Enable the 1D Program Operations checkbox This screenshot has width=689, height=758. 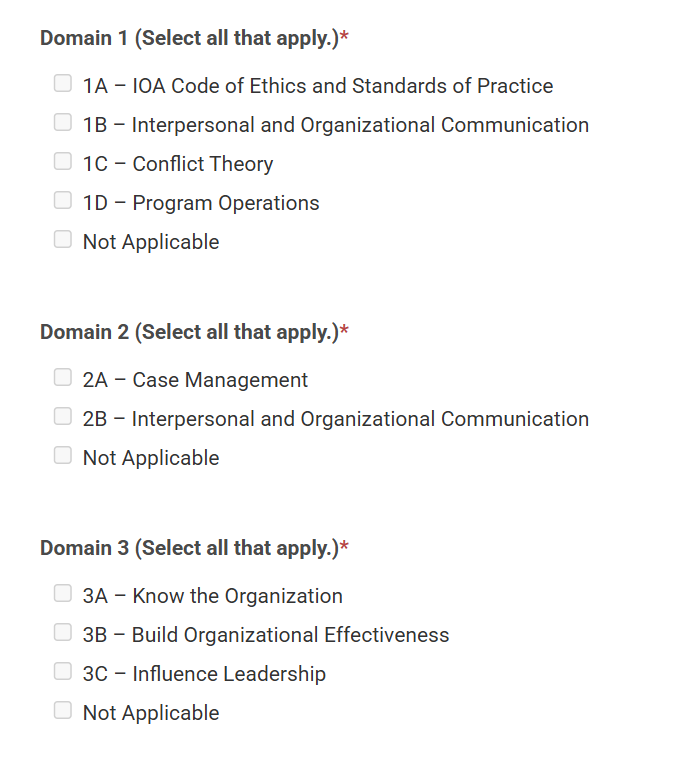pyautogui.click(x=63, y=200)
